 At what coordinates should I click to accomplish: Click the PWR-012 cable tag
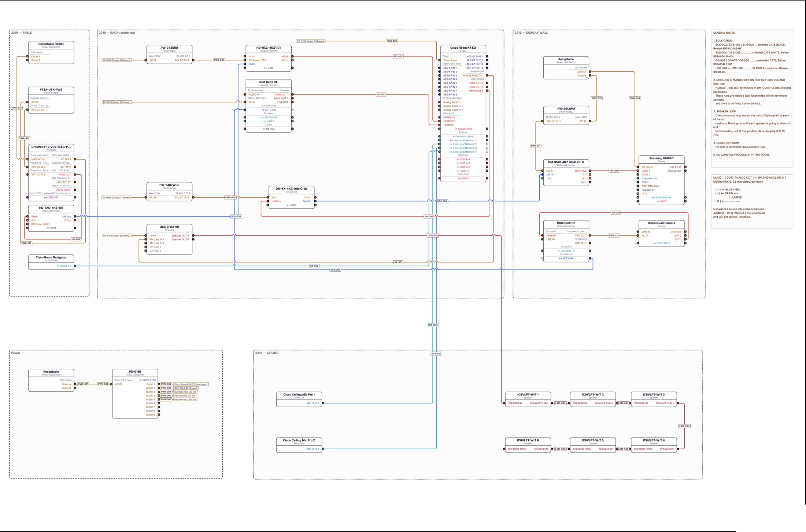pyautogui.click(x=614, y=235)
